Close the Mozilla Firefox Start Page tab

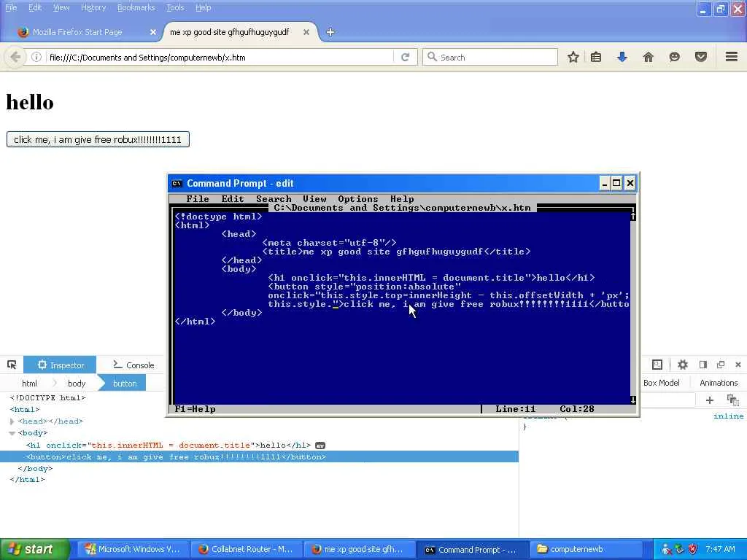[x=153, y=32]
